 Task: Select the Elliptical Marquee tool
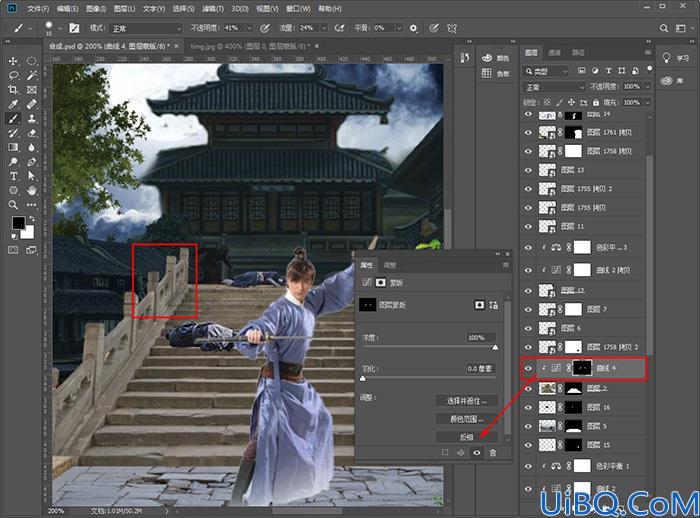coord(31,61)
